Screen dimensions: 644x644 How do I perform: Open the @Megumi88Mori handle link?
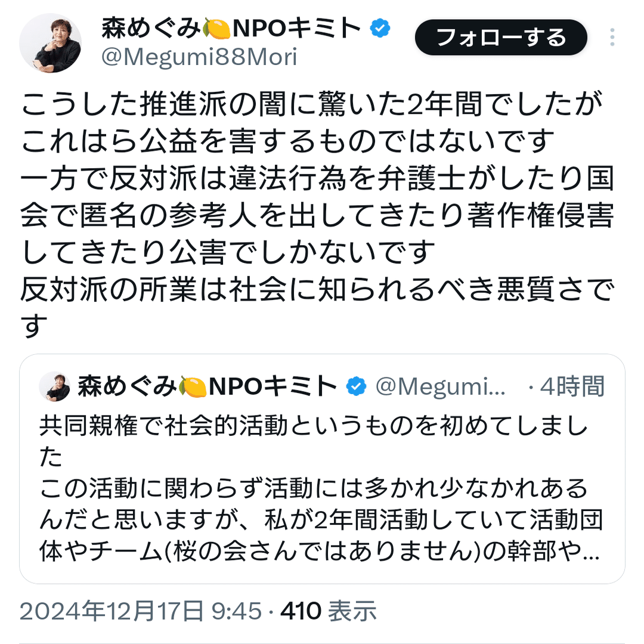tap(199, 57)
